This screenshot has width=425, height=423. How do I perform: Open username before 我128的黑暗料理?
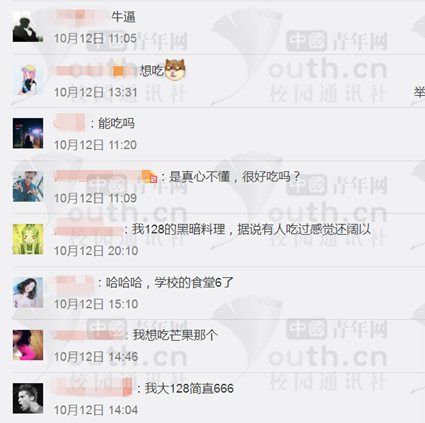pyautogui.click(x=88, y=228)
